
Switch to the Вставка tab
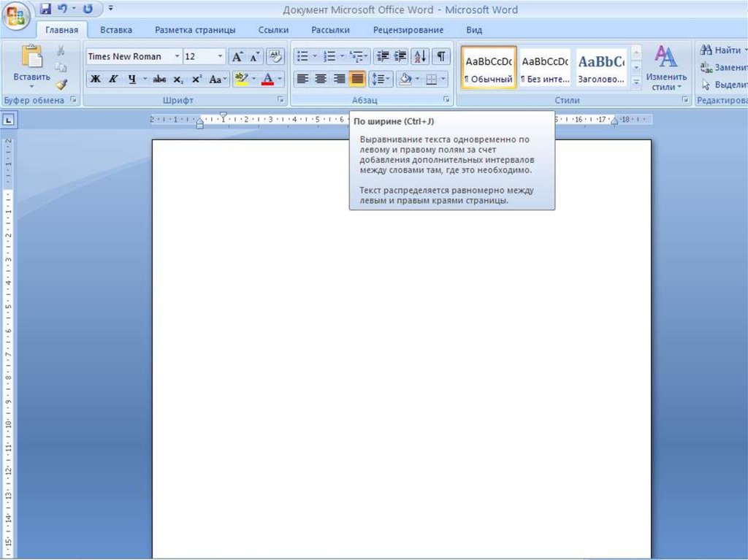116,30
